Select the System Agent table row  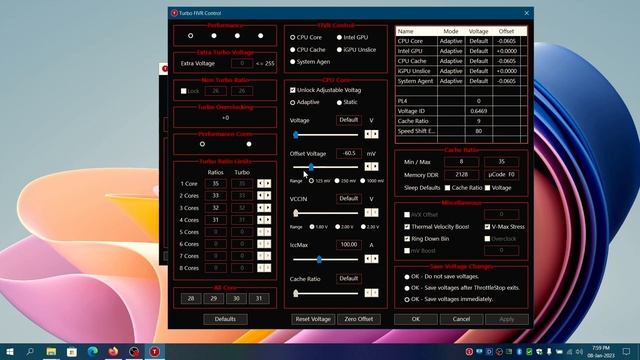click(461, 81)
